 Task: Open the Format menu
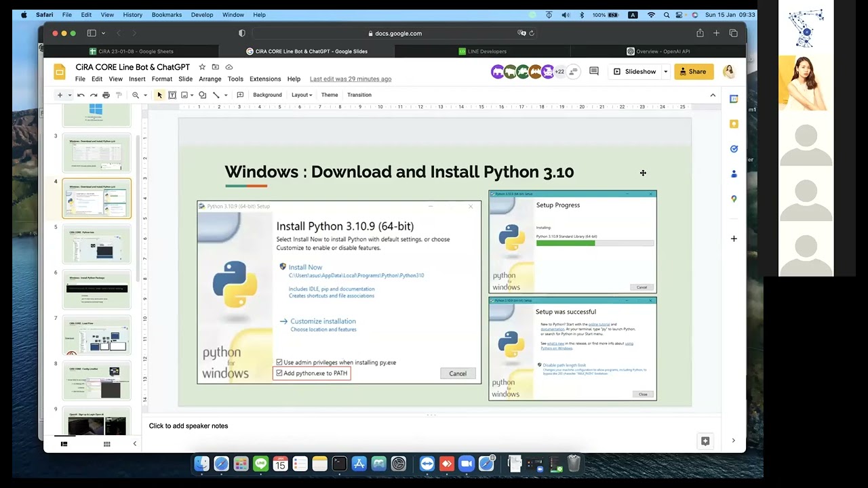tap(162, 79)
